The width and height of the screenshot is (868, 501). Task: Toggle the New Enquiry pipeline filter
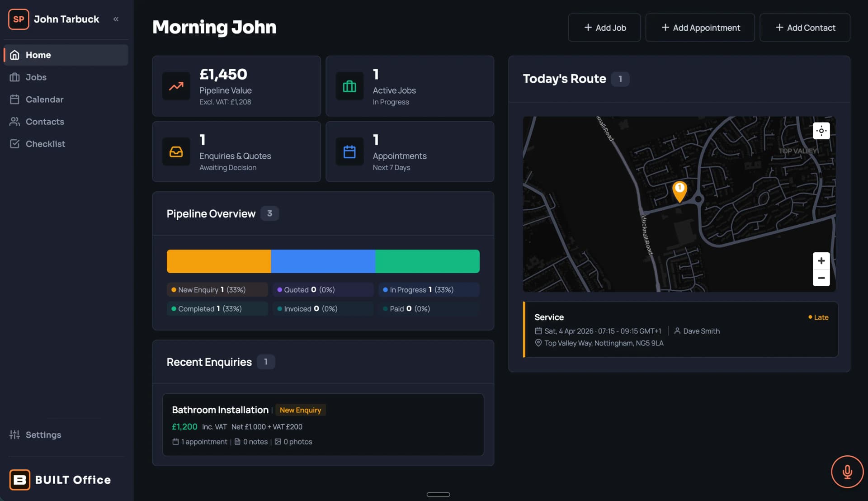coord(217,289)
